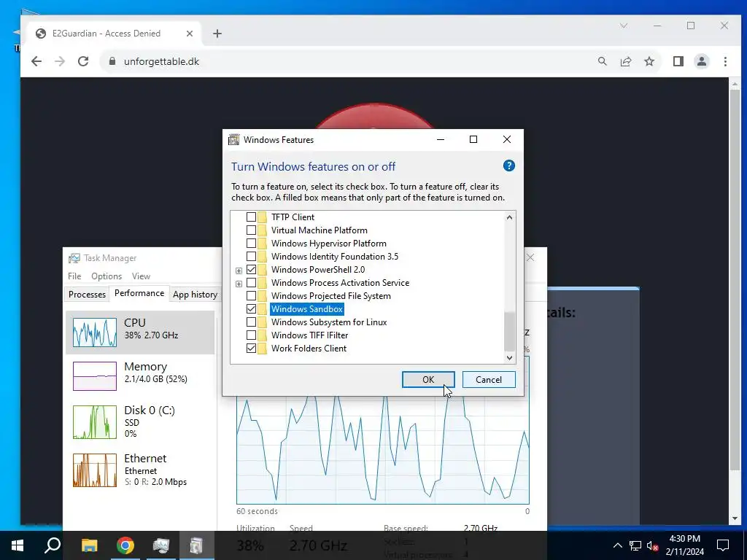This screenshot has height=560, width=747.
Task: Uncheck Windows PowerShell 2.0 checkbox
Action: click(x=251, y=270)
